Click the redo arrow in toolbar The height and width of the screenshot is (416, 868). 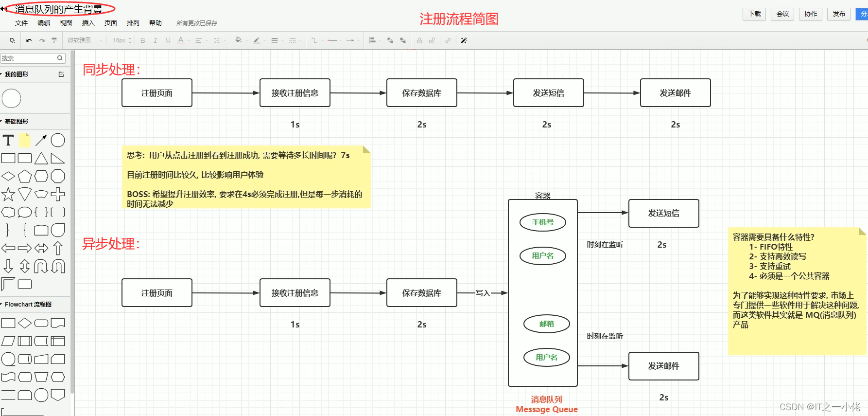coord(42,40)
